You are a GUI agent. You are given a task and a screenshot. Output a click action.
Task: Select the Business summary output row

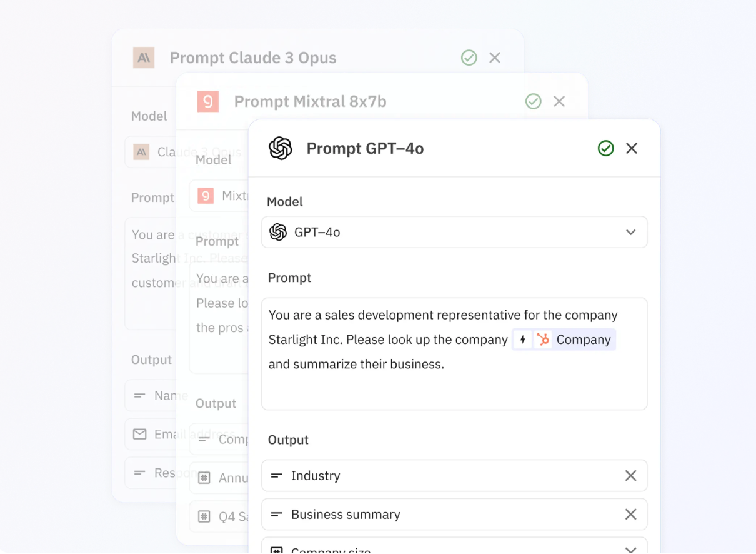click(454, 514)
